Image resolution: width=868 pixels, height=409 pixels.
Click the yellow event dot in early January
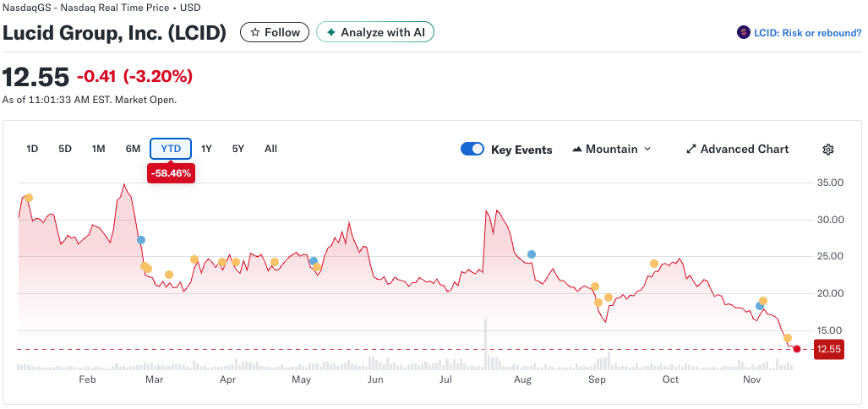[29, 198]
